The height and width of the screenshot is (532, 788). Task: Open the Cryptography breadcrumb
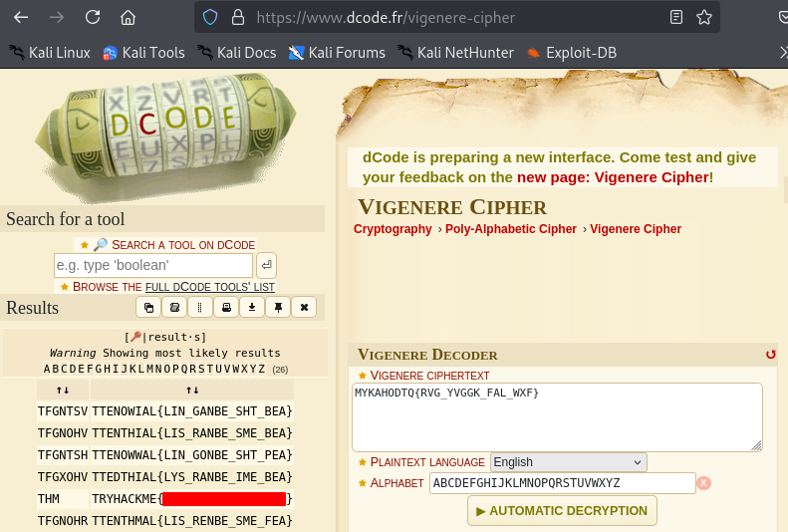(x=393, y=229)
